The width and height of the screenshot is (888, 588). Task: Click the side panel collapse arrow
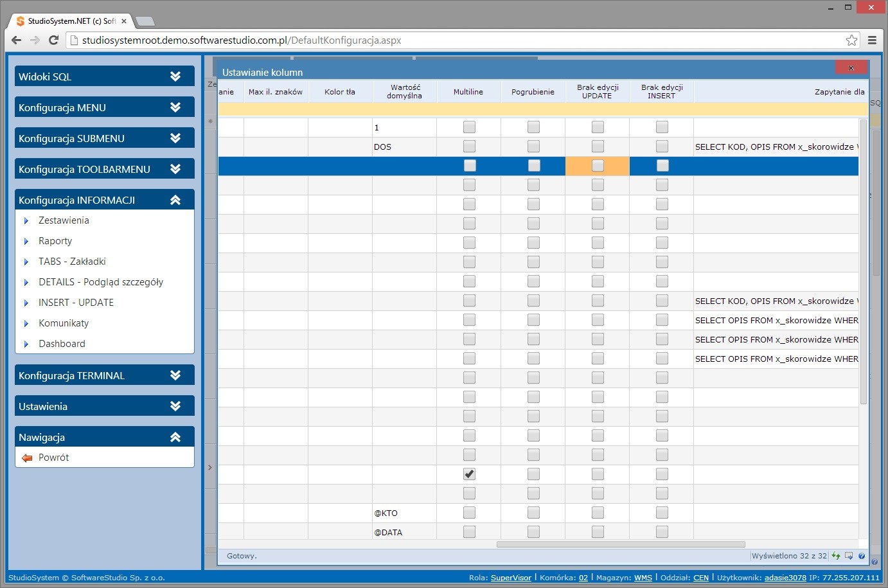pyautogui.click(x=209, y=468)
